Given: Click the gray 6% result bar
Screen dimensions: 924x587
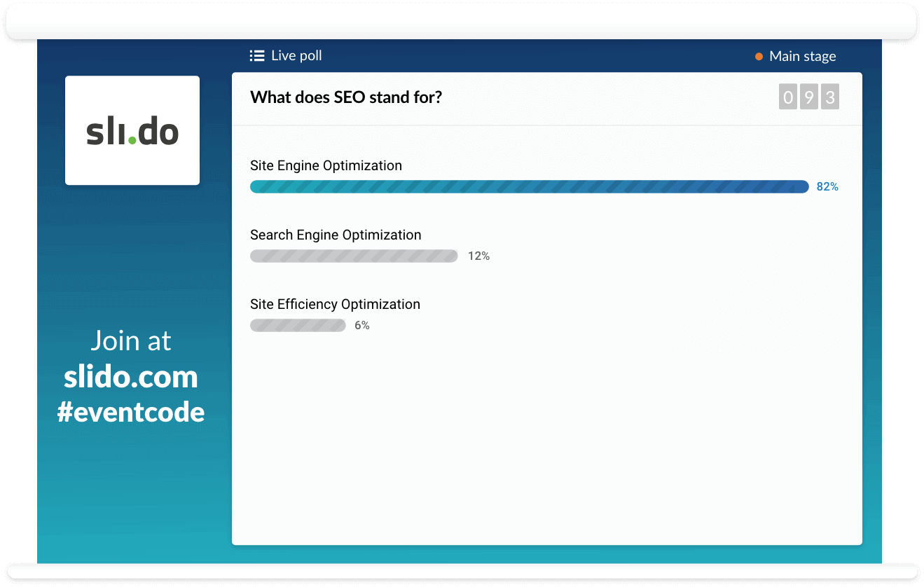Looking at the screenshot, I should click(298, 326).
